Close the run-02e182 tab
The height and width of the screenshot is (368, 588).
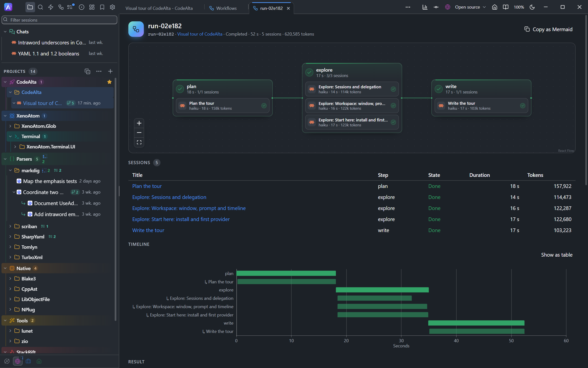(x=288, y=8)
